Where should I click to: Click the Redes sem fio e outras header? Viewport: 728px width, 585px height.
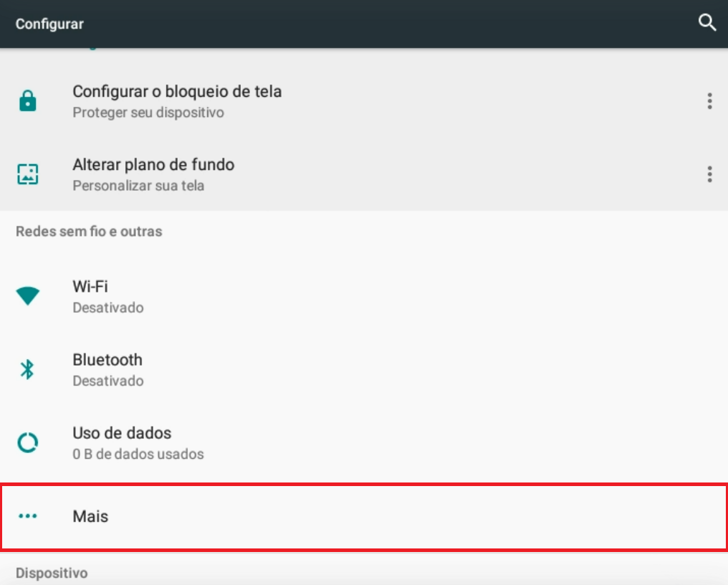click(x=89, y=231)
